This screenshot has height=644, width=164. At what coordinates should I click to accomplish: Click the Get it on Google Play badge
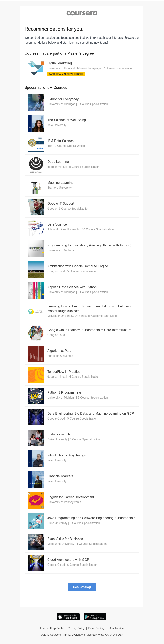coord(95,617)
